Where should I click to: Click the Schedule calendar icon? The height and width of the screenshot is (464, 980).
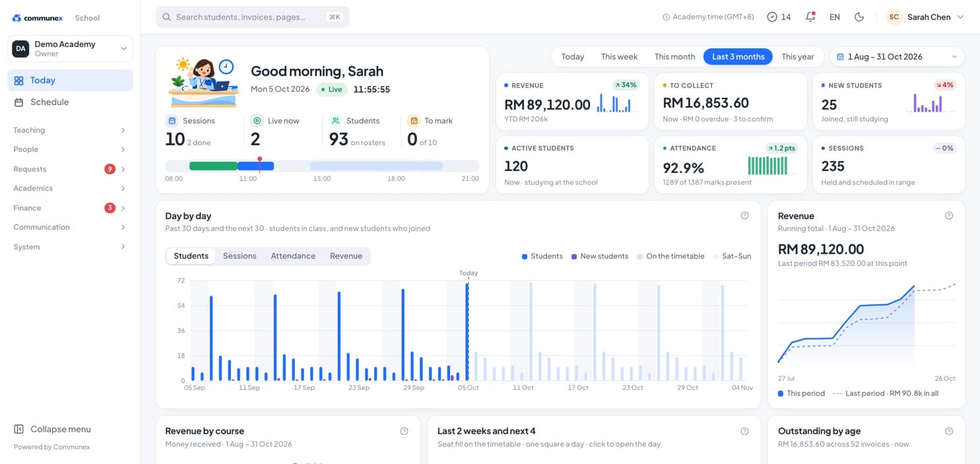(18, 102)
